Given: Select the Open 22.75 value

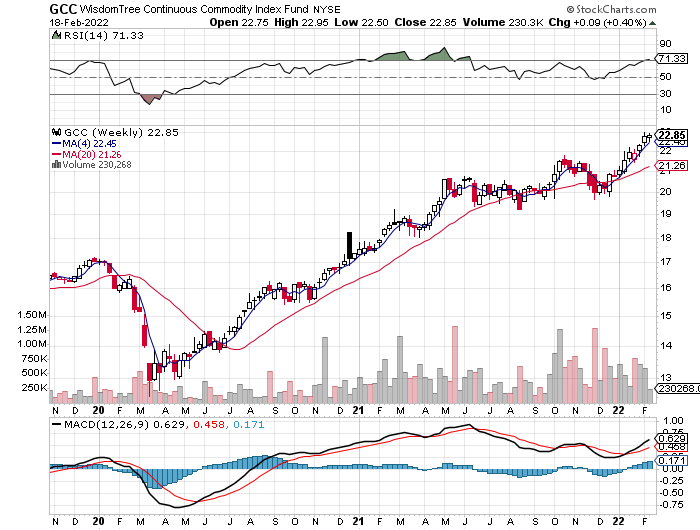Looking at the screenshot, I should pos(239,22).
